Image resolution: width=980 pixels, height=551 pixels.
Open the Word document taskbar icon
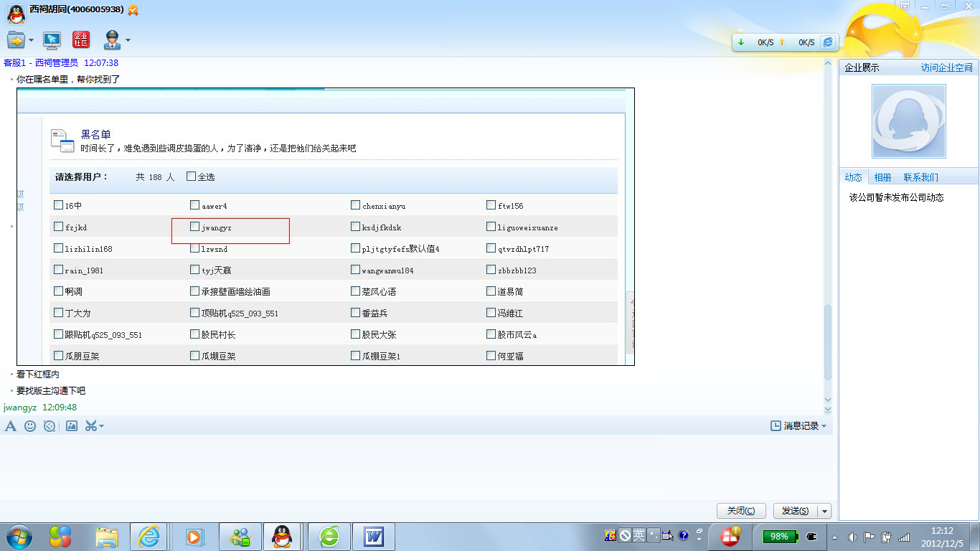(374, 537)
